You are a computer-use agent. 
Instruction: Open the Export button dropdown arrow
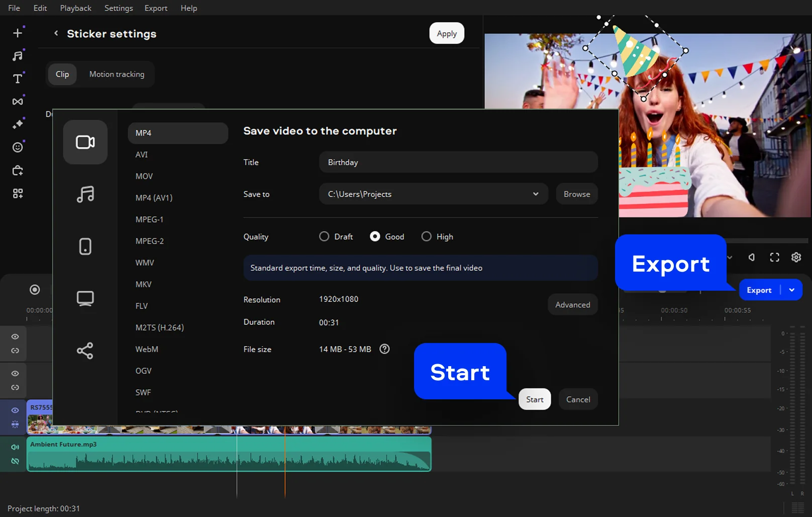tap(792, 290)
